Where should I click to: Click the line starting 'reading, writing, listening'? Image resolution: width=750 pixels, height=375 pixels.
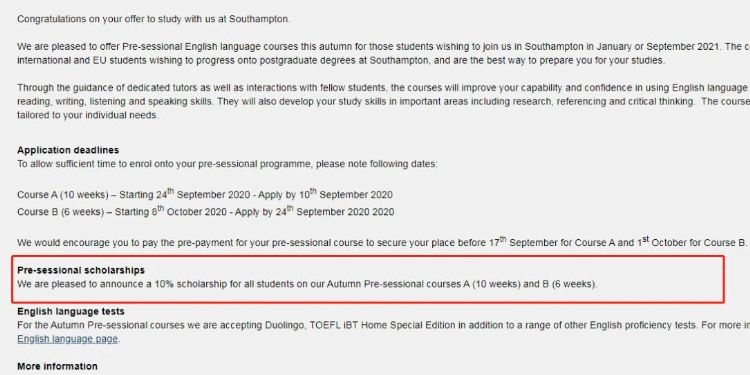pyautogui.click(x=384, y=102)
